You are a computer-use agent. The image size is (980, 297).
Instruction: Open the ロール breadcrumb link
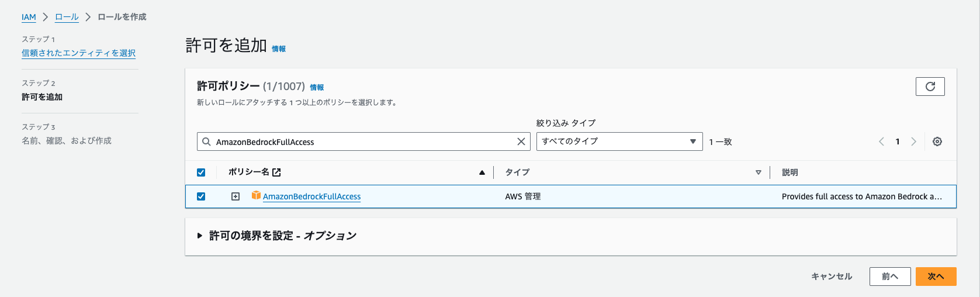(67, 17)
